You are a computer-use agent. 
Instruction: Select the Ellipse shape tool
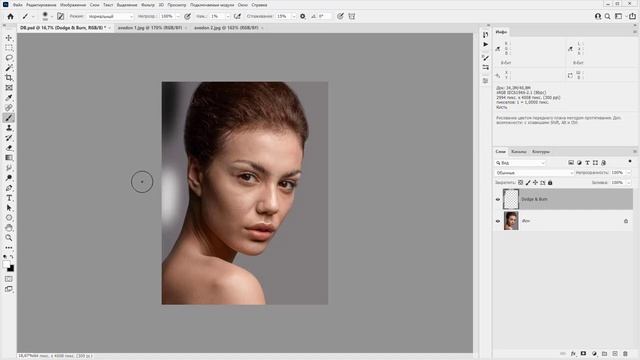click(9, 218)
